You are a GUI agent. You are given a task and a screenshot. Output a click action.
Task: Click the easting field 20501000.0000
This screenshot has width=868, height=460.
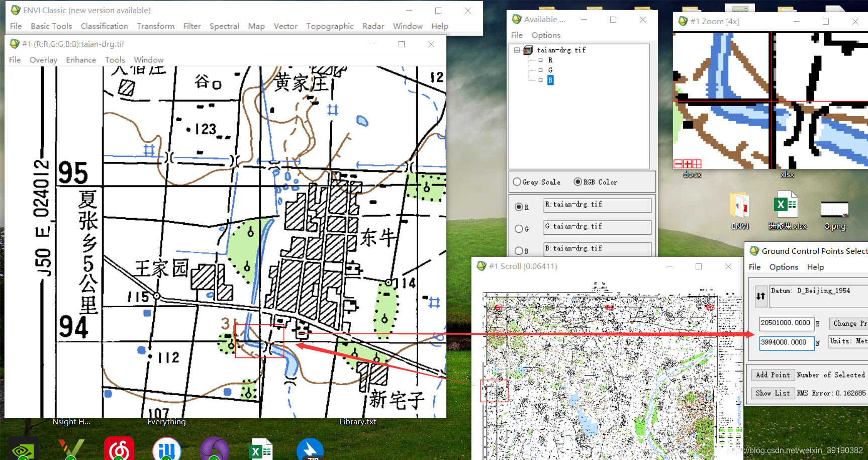point(787,323)
